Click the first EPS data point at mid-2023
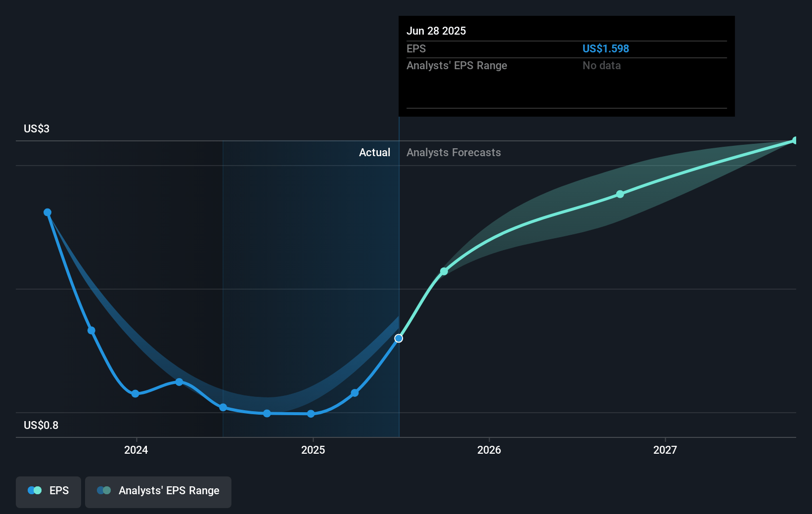Image resolution: width=812 pixels, height=514 pixels. pos(47,213)
